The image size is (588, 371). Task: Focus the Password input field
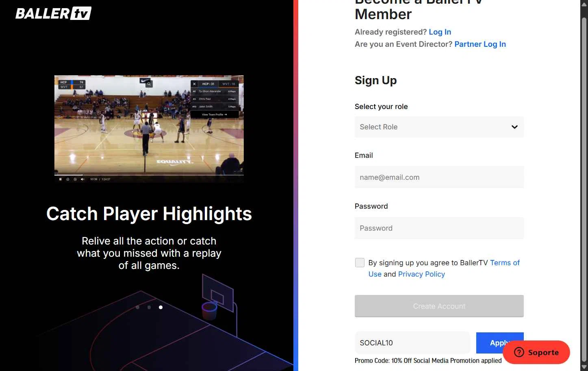[x=439, y=228]
